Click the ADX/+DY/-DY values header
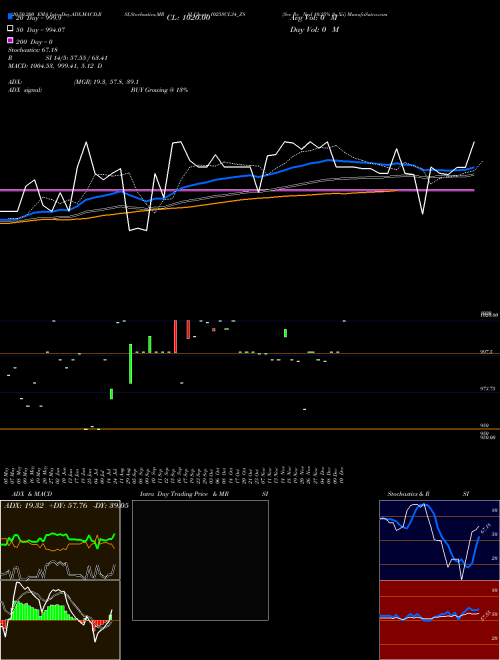This screenshot has width=500, height=660. (x=66, y=506)
